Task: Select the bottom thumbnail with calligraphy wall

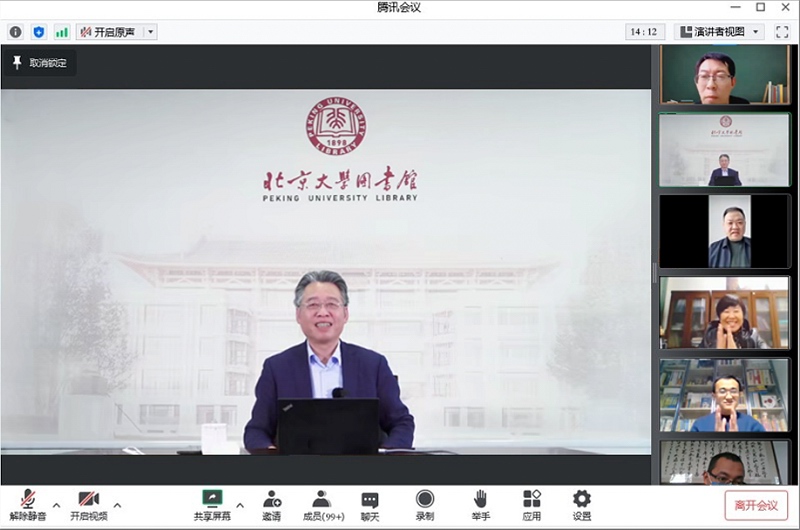Action: click(x=724, y=462)
